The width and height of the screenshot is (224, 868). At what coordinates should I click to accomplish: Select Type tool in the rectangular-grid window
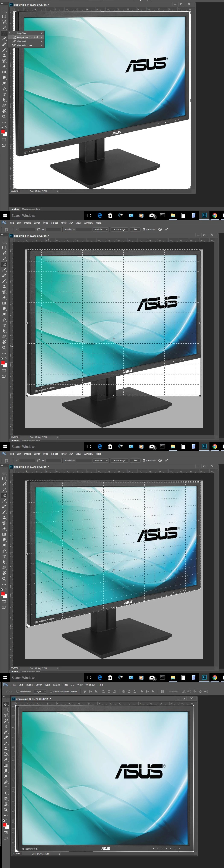4,325
